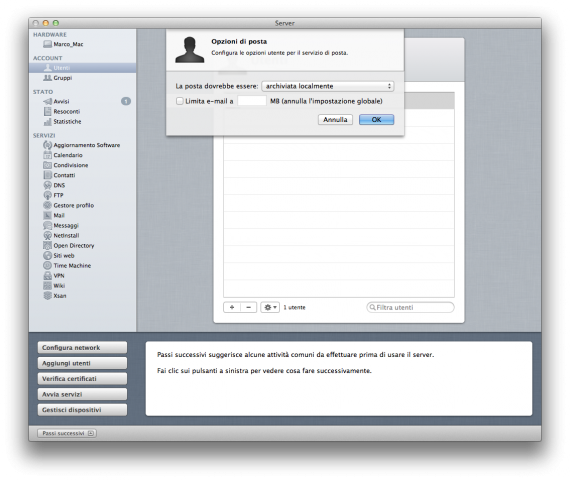
Task: Click the ACCOUNT section header
Action: click(x=48, y=58)
